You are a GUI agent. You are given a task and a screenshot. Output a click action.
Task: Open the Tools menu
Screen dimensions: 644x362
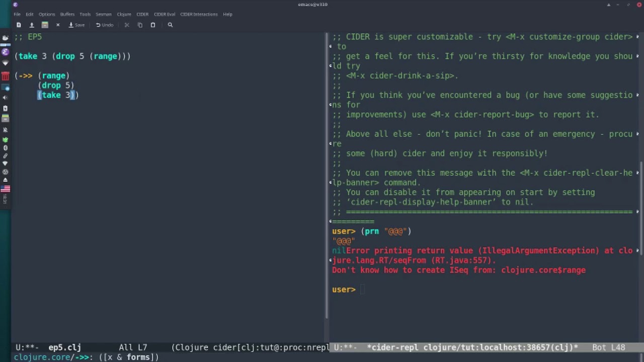tap(85, 14)
